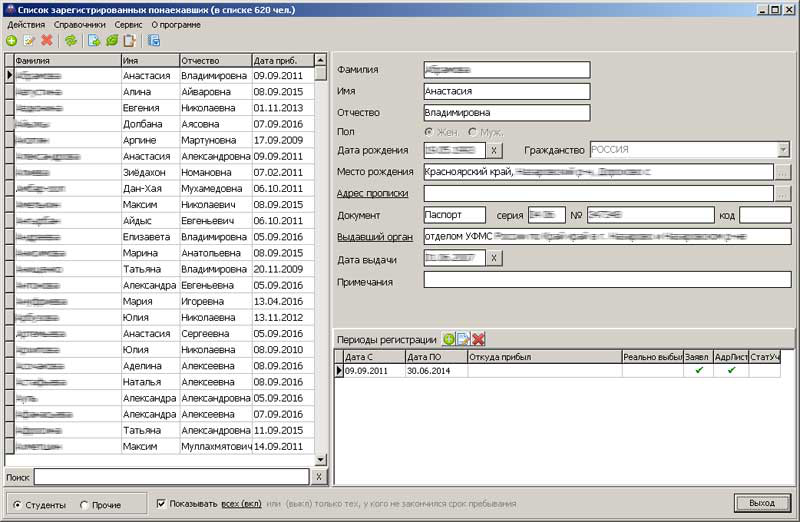Click the edit record pencil icon

pos(29,41)
